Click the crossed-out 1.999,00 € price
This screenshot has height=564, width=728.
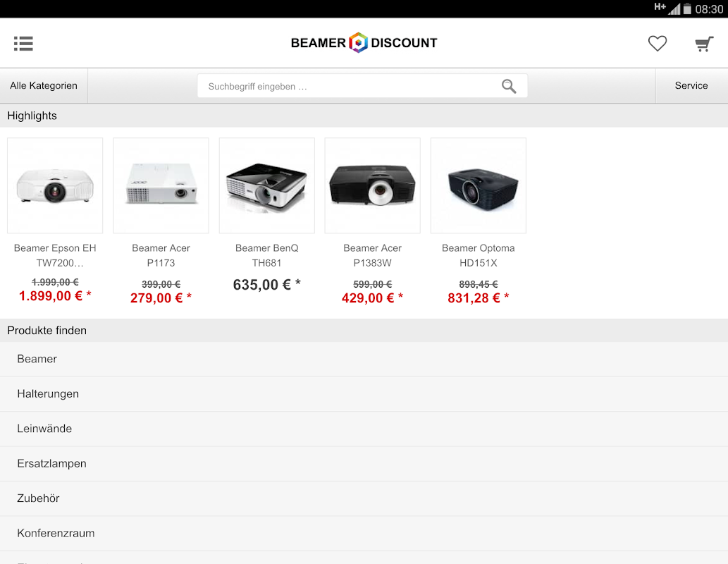55,282
